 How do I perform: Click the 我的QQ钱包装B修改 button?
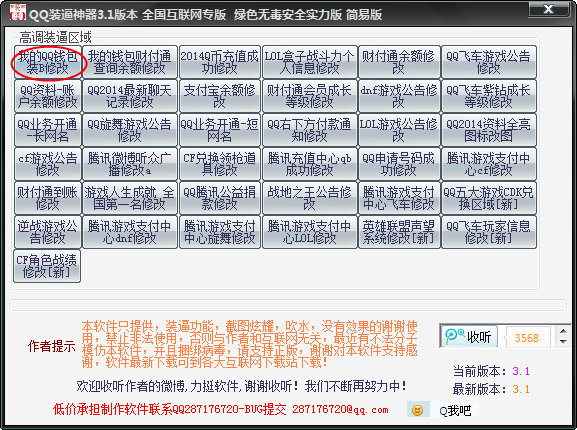[x=47, y=62]
